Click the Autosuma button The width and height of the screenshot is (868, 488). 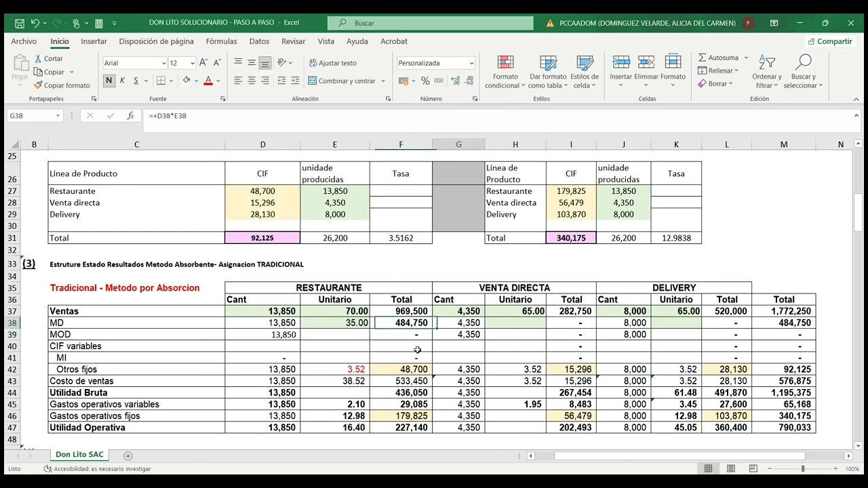[x=718, y=58]
